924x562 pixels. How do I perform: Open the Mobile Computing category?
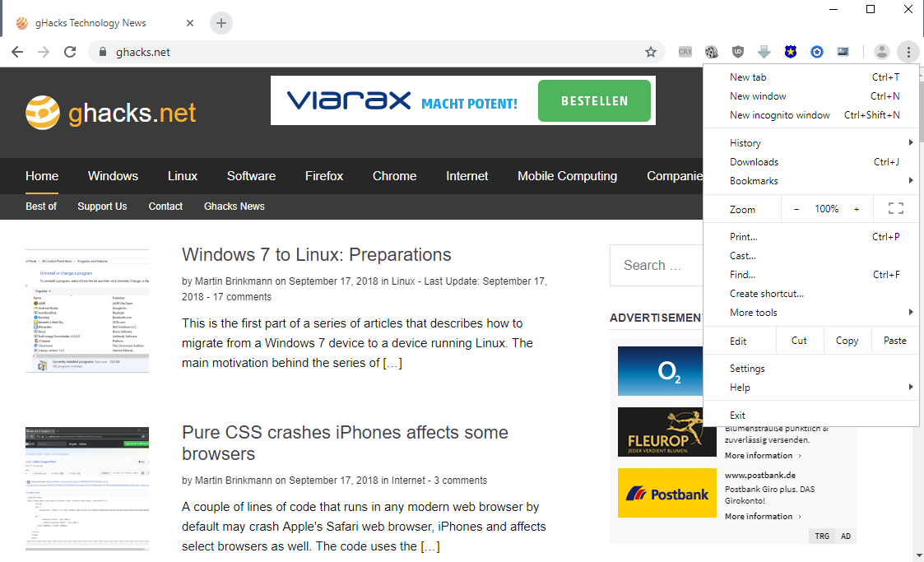[568, 176]
